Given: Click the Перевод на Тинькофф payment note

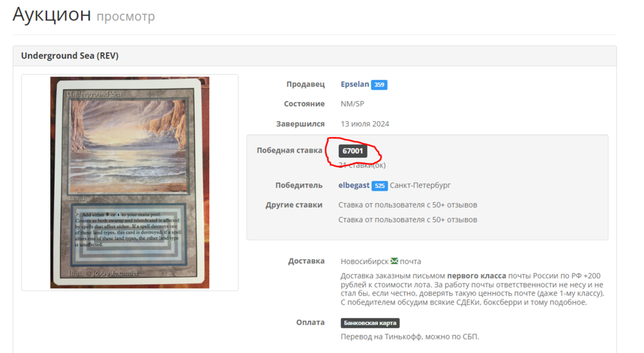Looking at the screenshot, I should pos(410,336).
